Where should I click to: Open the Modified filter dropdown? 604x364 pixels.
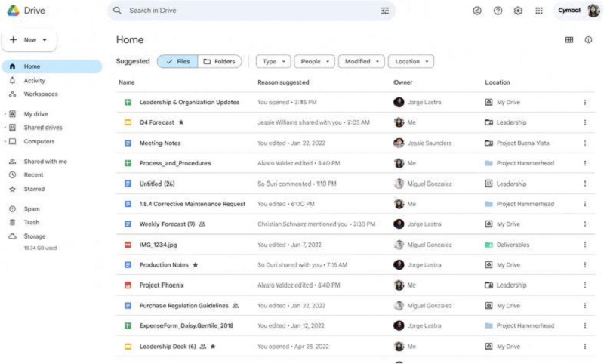click(x=362, y=62)
